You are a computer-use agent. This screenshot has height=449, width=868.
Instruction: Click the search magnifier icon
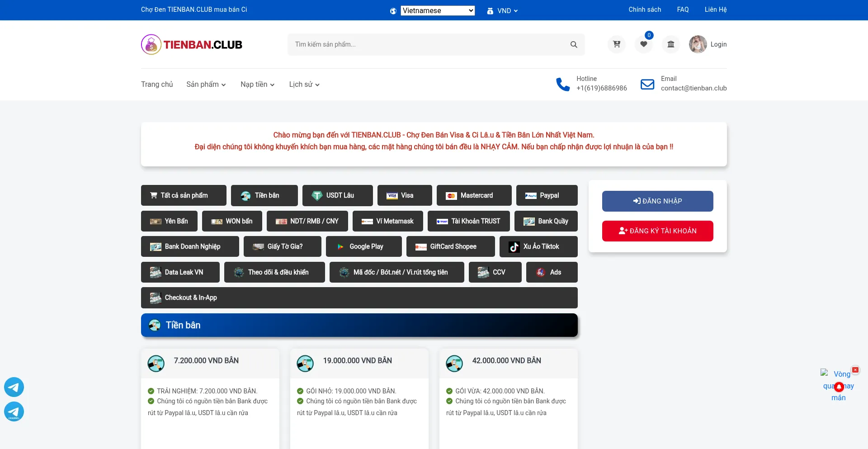coord(574,44)
